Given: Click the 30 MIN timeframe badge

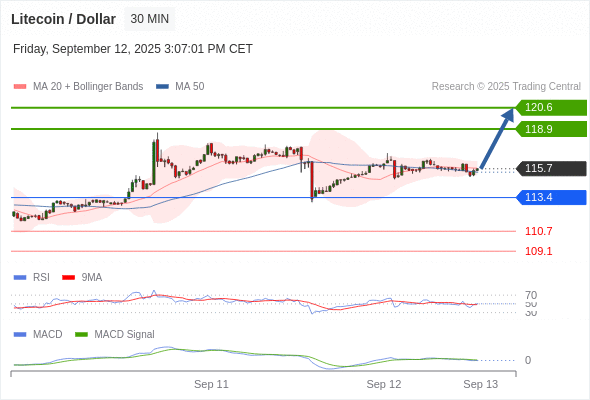Looking at the screenshot, I should [149, 19].
